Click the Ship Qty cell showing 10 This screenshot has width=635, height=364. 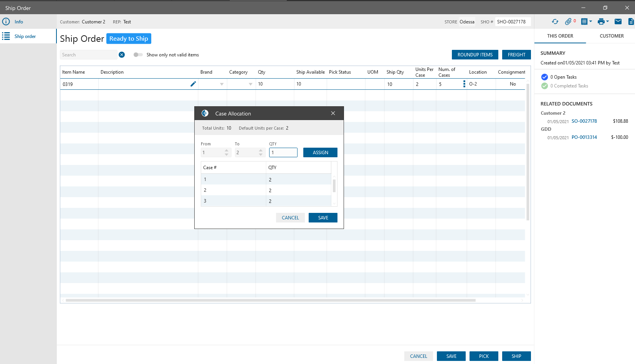pyautogui.click(x=399, y=84)
